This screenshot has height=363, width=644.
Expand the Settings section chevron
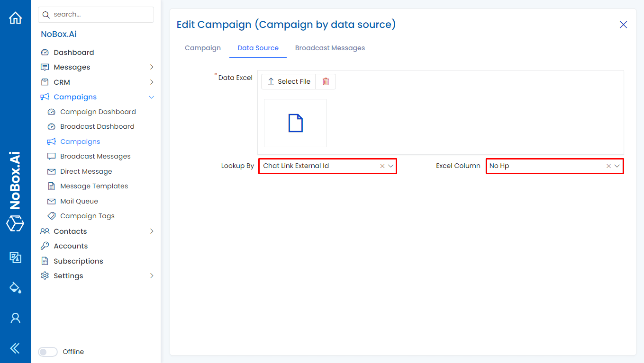pyautogui.click(x=152, y=275)
